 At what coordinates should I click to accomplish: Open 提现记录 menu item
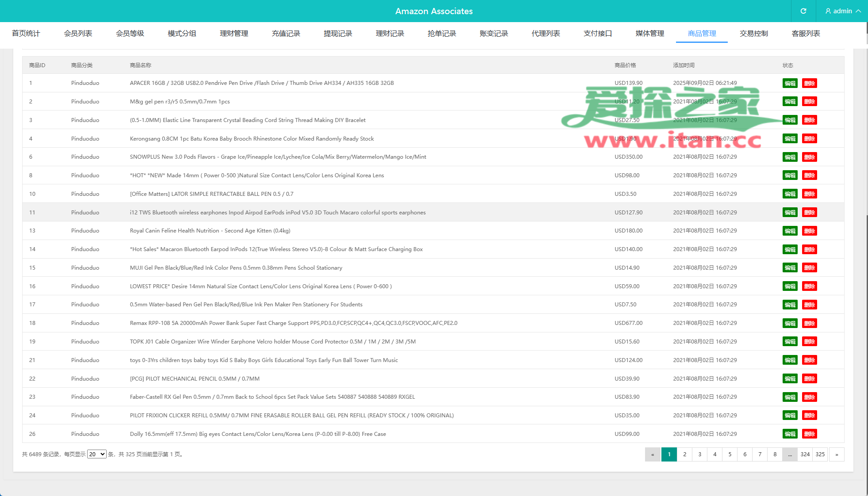[x=338, y=34]
